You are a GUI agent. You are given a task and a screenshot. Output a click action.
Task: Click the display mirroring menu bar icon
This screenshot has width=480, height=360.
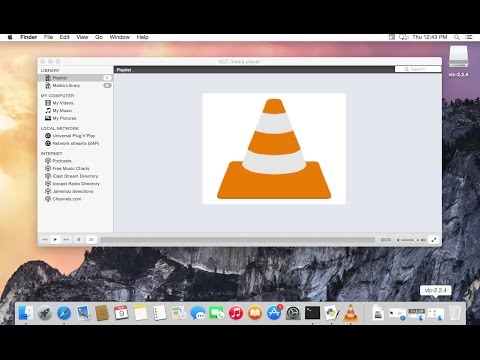tap(404, 37)
